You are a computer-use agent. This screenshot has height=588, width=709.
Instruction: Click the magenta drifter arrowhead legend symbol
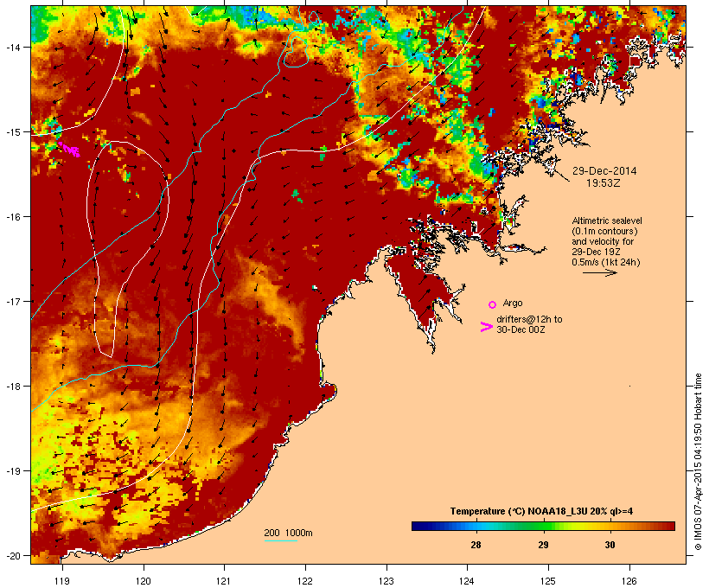(486, 327)
